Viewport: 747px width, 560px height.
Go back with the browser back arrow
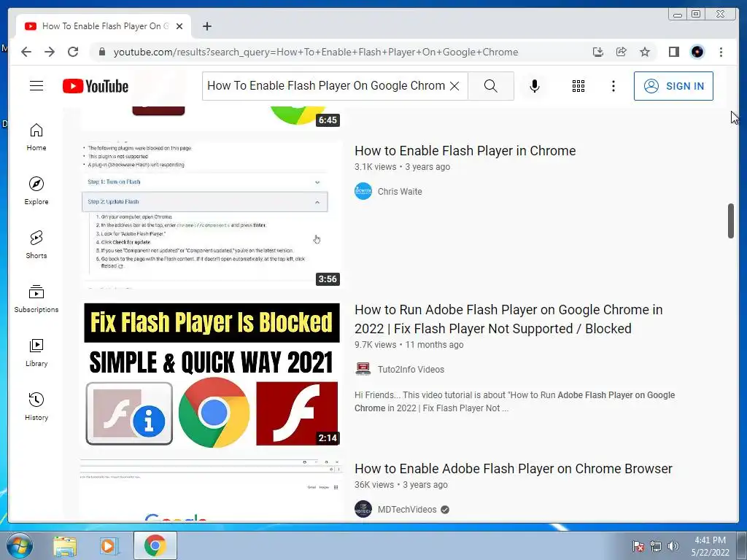26,52
